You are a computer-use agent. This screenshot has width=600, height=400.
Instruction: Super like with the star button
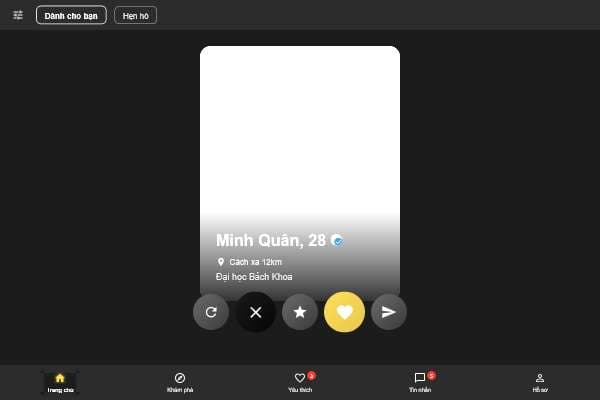300,312
